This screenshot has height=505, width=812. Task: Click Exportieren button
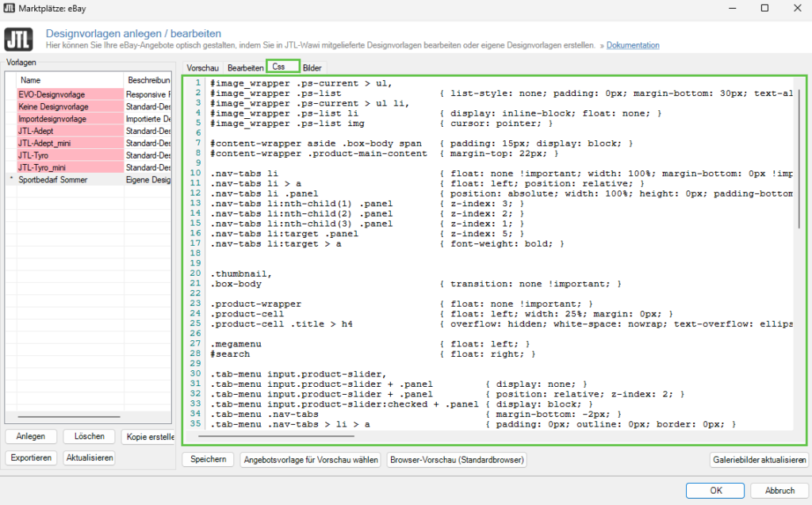coord(32,458)
